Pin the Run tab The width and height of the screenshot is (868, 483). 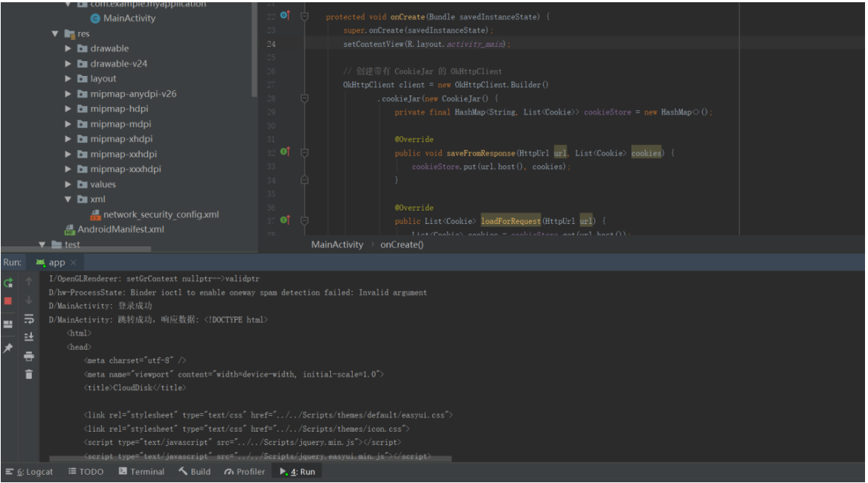[x=8, y=348]
